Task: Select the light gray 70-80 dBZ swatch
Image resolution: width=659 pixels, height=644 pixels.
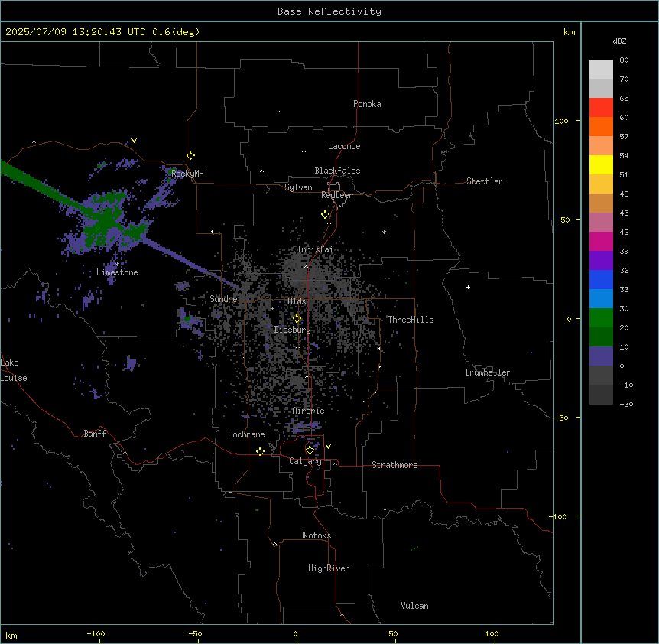Action: coord(601,69)
